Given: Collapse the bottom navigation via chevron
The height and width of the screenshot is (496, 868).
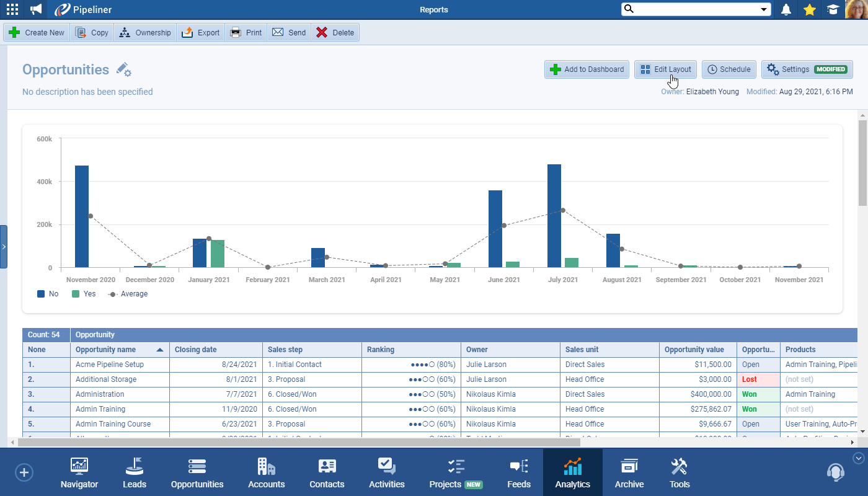Looking at the screenshot, I should pos(858,457).
